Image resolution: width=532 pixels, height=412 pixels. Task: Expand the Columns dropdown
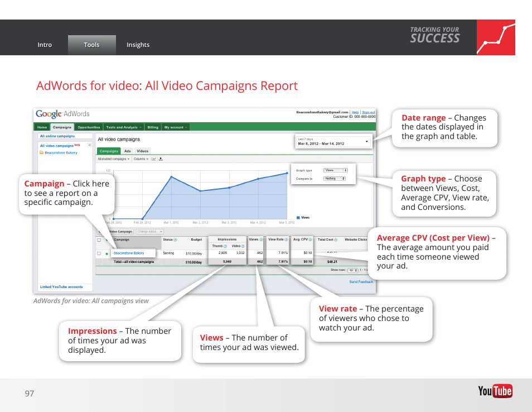[140, 159]
